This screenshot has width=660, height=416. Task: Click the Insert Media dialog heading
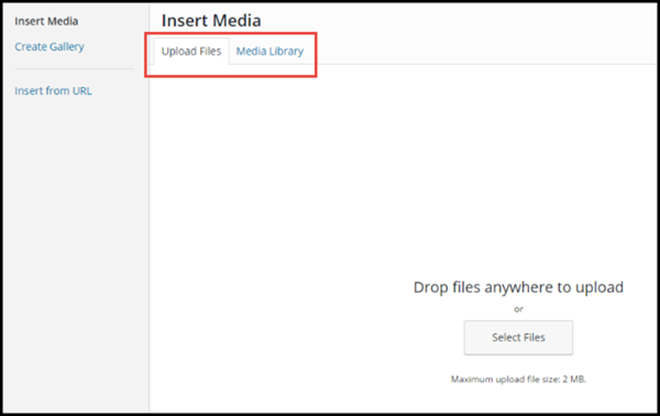(x=211, y=20)
